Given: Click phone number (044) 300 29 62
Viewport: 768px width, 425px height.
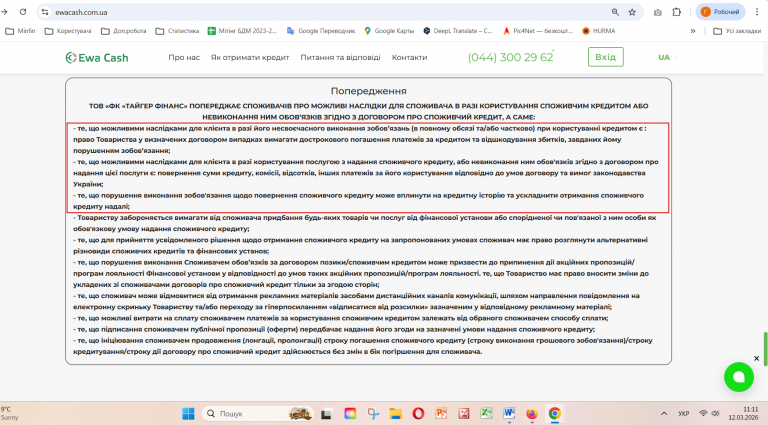Looking at the screenshot, I should point(510,57).
